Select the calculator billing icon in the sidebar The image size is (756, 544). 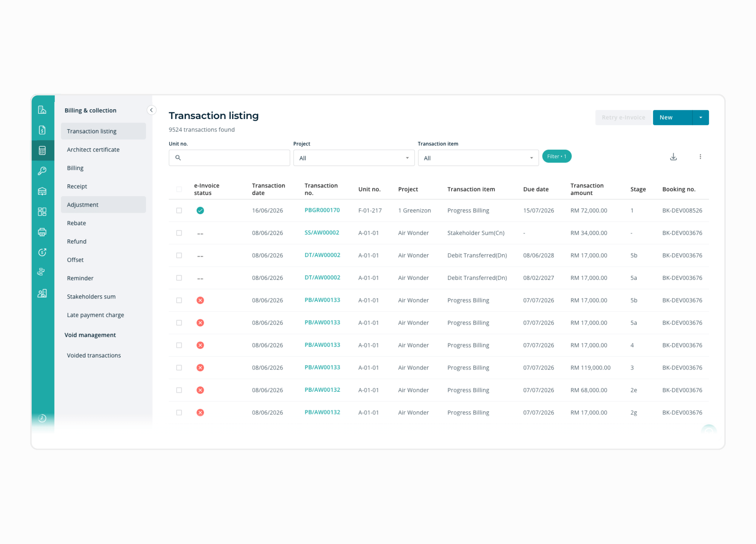[42, 150]
